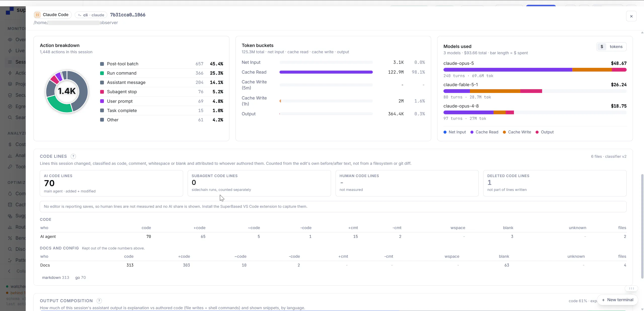Click the Claude Code agent badge icon
The image size is (644, 311).
coord(37,15)
